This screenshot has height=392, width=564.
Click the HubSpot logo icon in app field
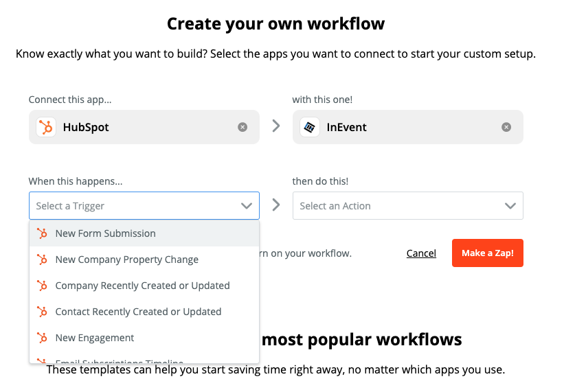click(46, 127)
